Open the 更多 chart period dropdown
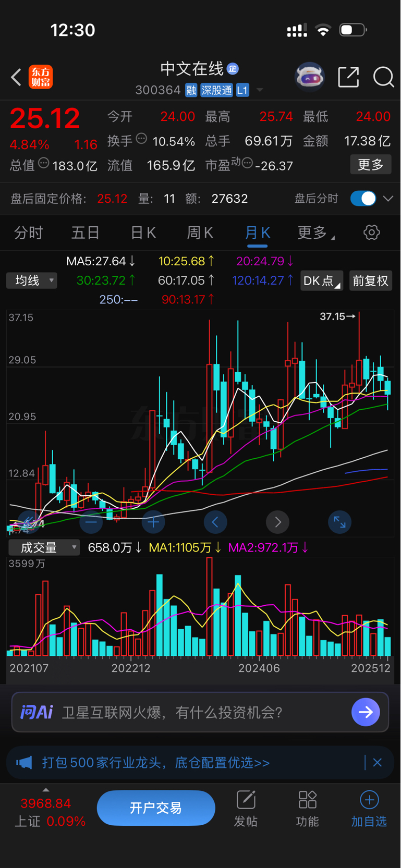This screenshot has width=401, height=868. click(316, 233)
